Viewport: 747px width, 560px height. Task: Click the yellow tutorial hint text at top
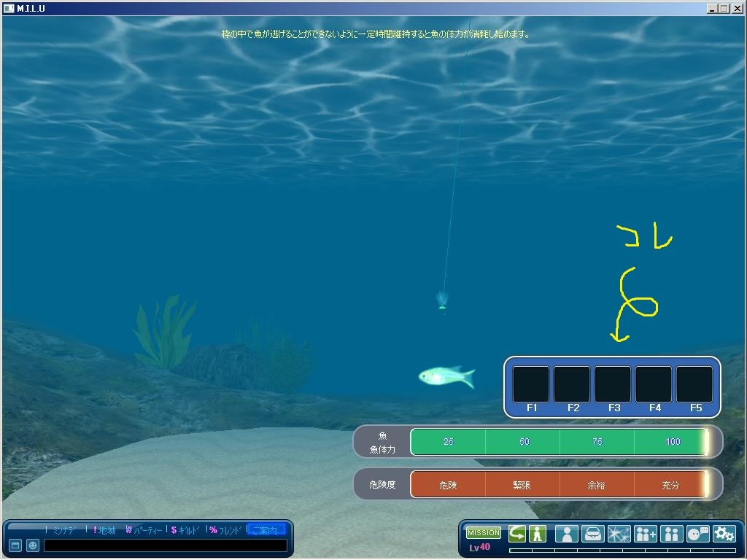coord(375,34)
